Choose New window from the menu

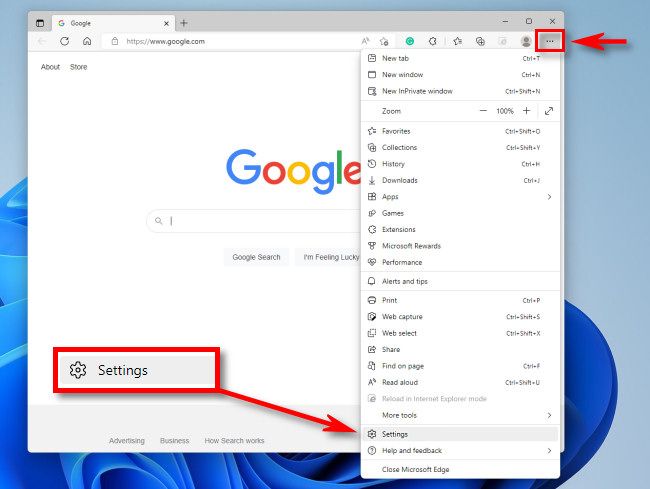point(460,75)
